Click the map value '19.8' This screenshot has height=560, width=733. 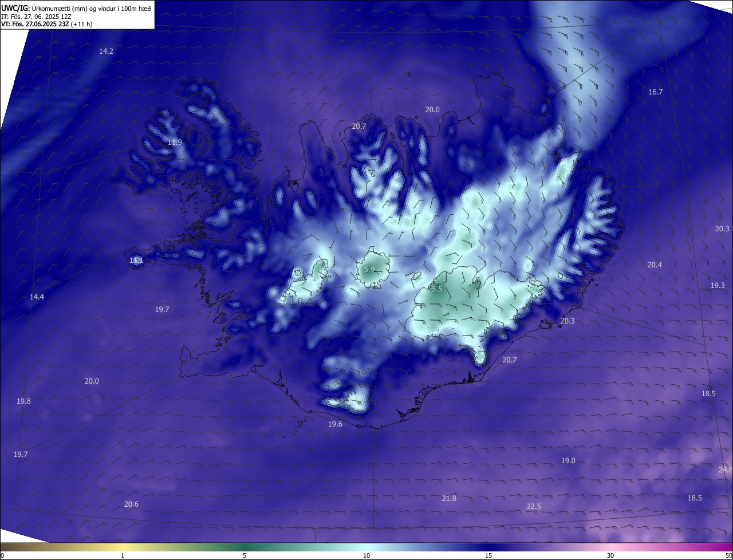click(x=23, y=401)
